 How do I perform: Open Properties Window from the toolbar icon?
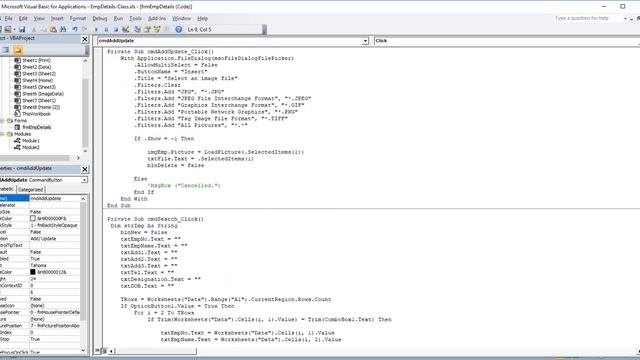[x=147, y=29]
